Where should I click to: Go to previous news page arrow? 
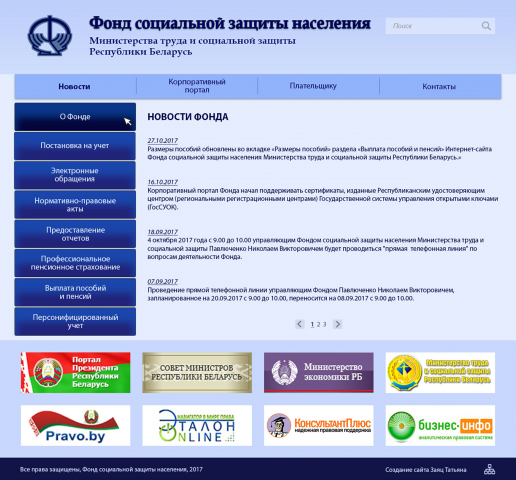coord(300,324)
